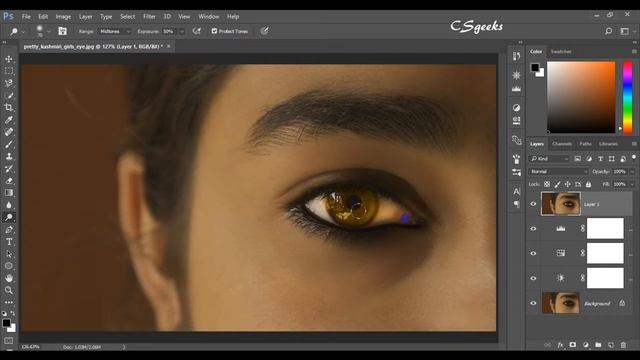Open the Window menu
The width and height of the screenshot is (640, 360).
point(209,17)
